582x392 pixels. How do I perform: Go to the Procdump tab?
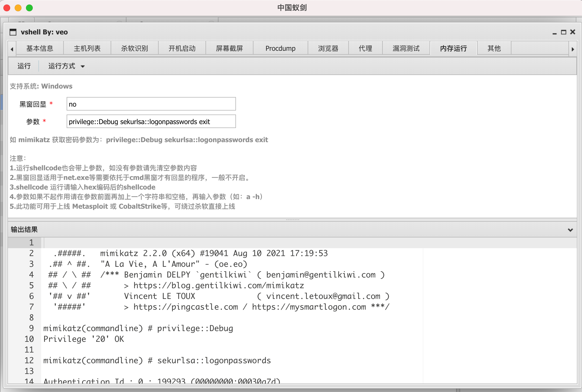tap(280, 49)
